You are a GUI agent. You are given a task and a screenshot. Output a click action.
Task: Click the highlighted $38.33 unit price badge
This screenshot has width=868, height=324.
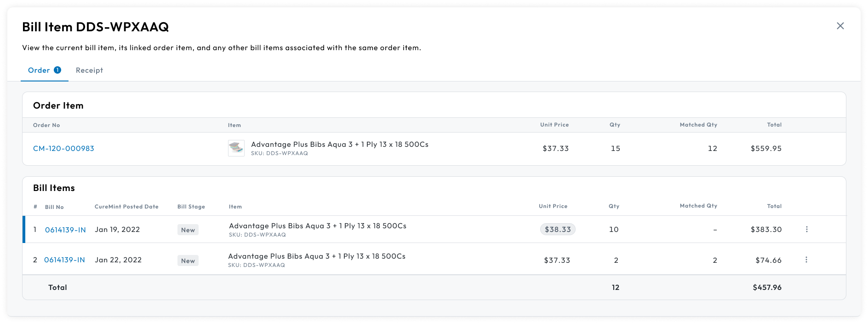pos(558,229)
